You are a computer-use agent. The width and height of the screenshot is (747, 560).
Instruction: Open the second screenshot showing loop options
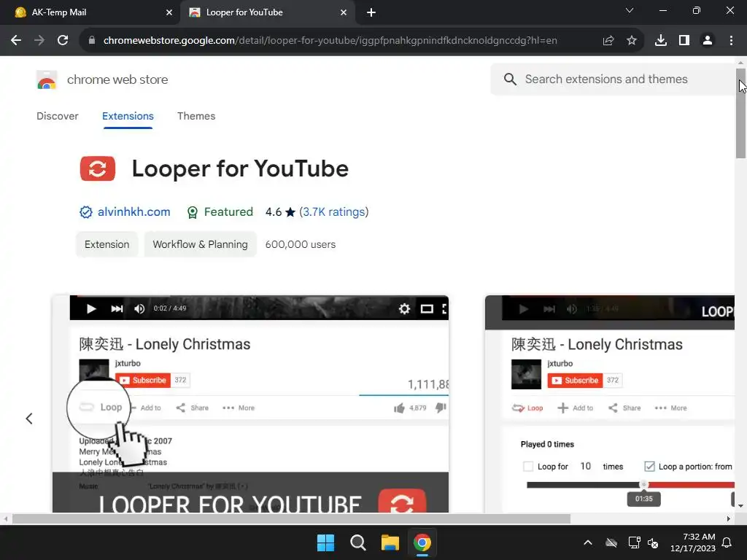click(610, 404)
